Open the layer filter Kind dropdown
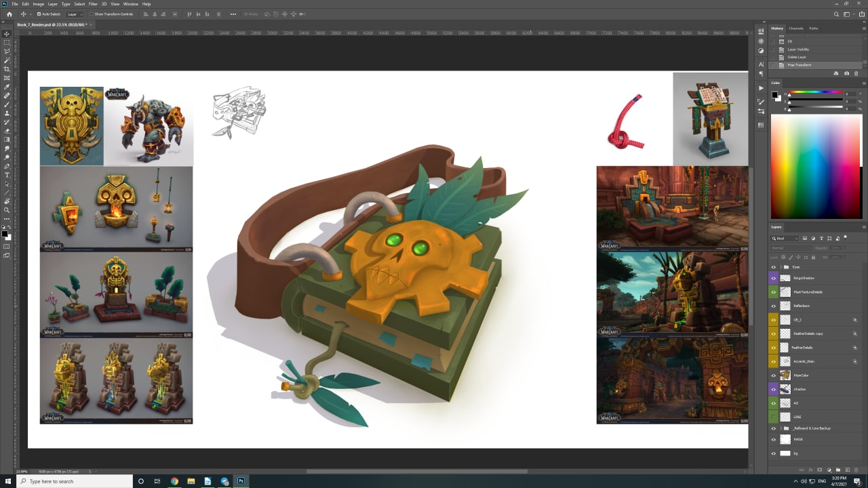Image resolution: width=868 pixels, height=488 pixels. (785, 239)
